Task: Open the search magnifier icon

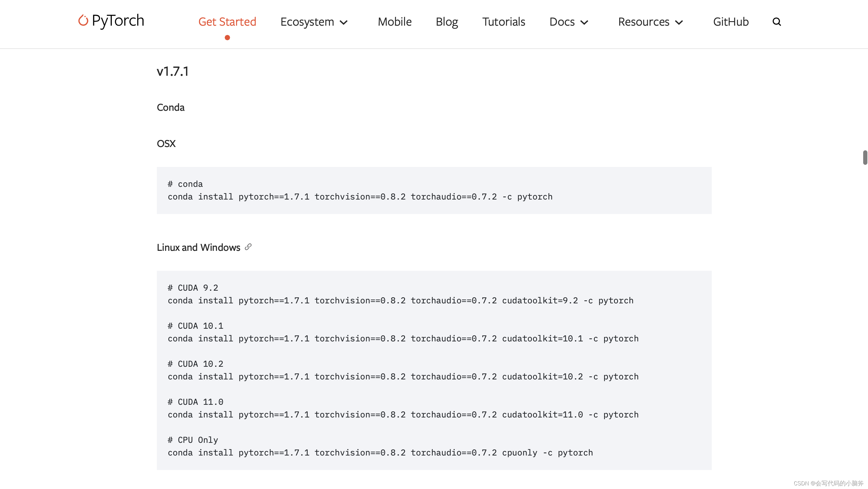Action: click(776, 22)
